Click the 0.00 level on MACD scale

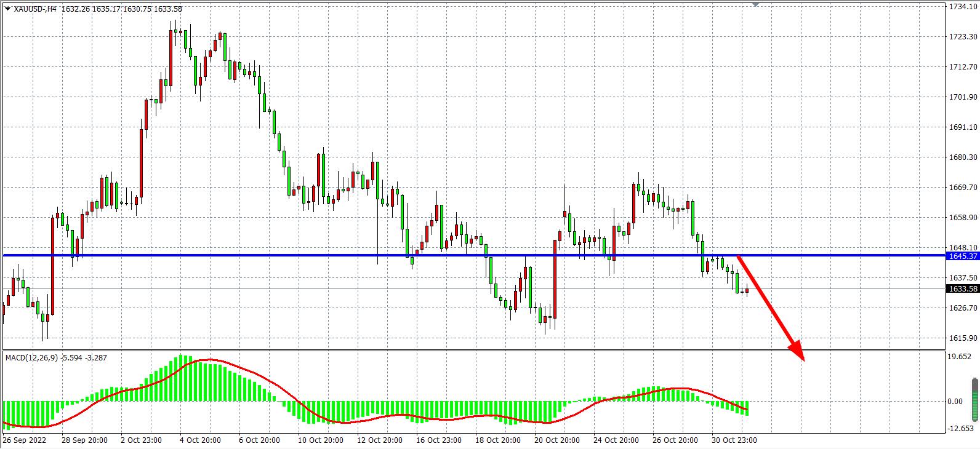[955, 402]
